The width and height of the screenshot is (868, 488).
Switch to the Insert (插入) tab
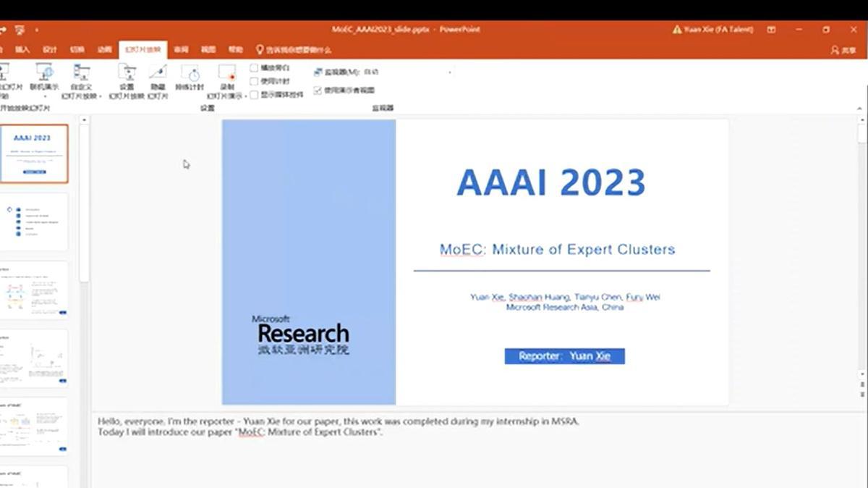pos(22,50)
